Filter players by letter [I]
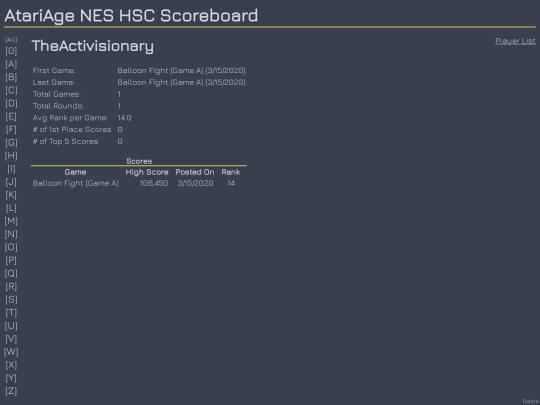The image size is (540, 405). [11, 169]
